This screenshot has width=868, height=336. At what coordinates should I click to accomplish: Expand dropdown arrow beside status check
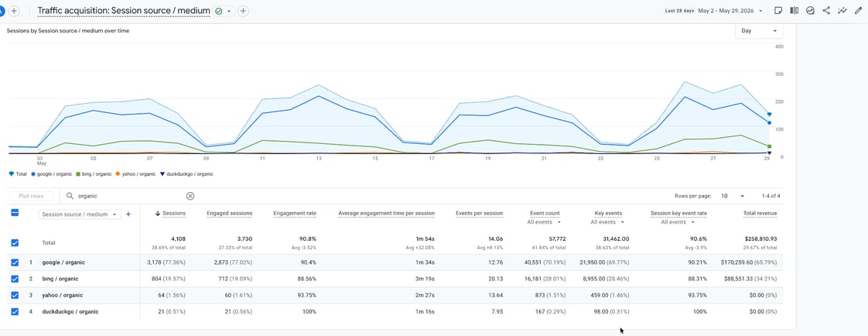point(229,11)
